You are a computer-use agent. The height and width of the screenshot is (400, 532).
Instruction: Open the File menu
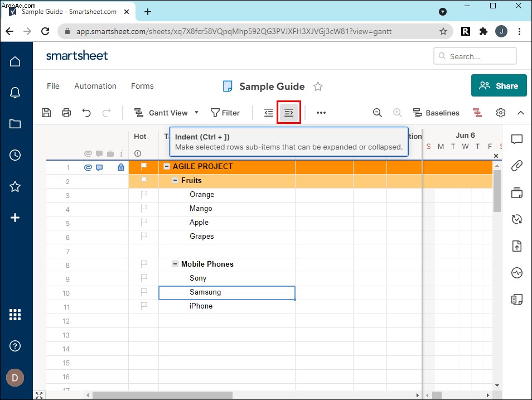[54, 86]
